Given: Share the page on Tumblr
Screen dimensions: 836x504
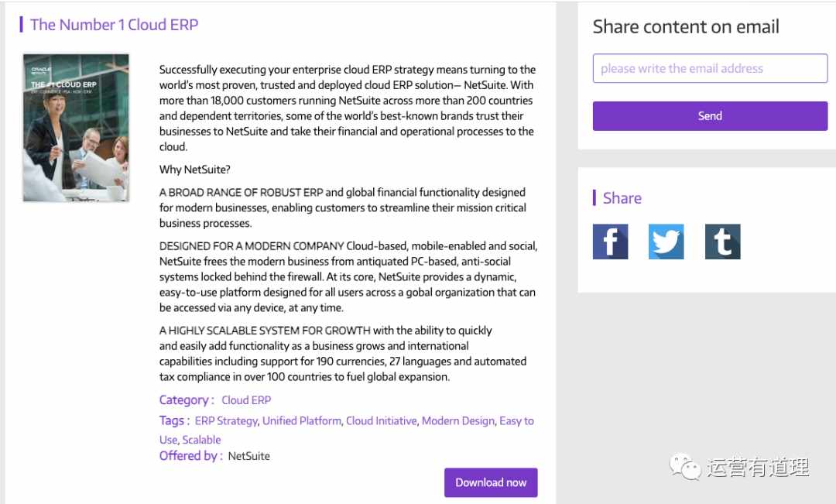Looking at the screenshot, I should [722, 242].
